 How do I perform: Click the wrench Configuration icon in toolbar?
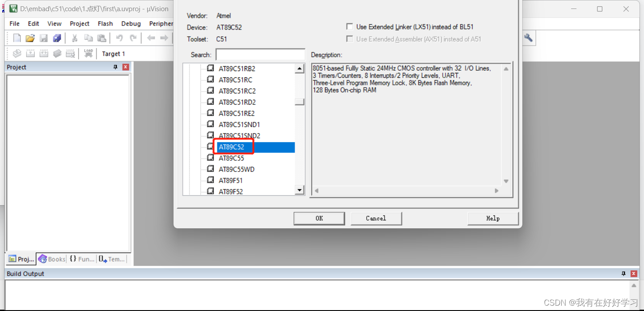(528, 38)
